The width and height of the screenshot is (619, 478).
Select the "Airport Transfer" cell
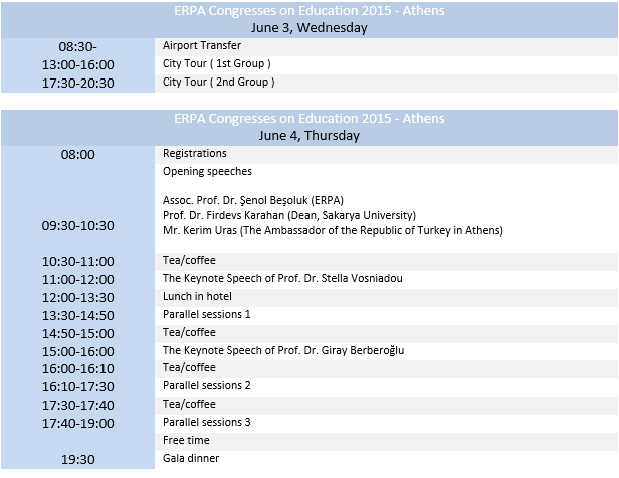(202, 46)
